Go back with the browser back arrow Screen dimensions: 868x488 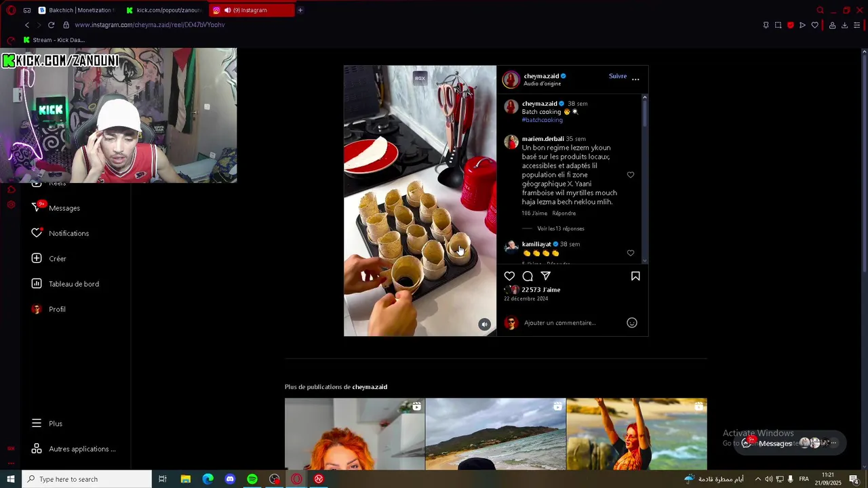[x=27, y=25]
